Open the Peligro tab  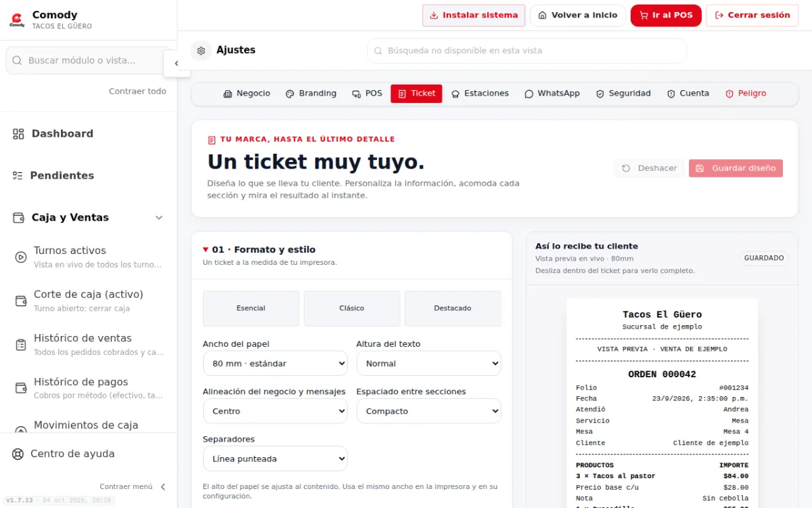tap(746, 93)
